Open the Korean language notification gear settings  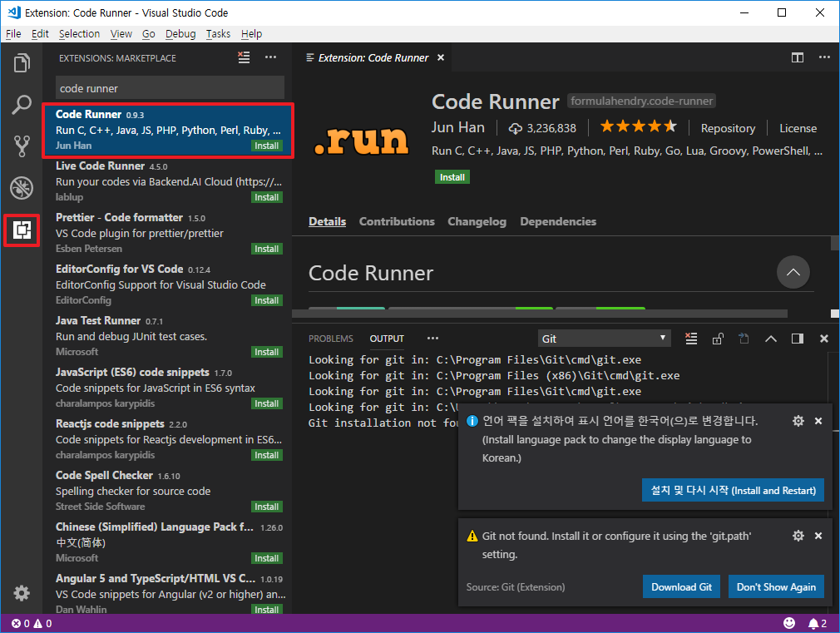click(798, 421)
